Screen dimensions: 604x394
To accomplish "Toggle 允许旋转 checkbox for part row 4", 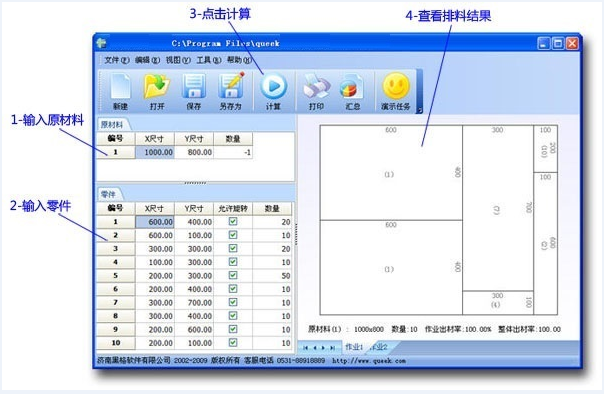I will pos(233,262).
